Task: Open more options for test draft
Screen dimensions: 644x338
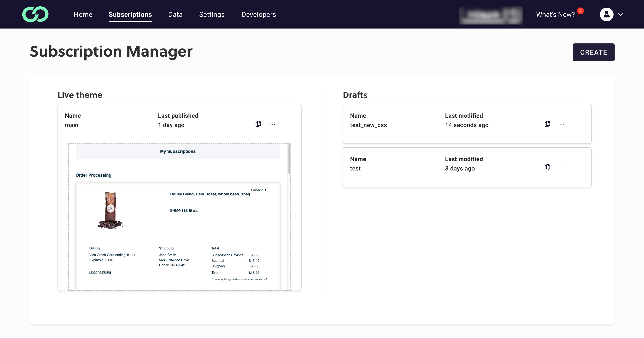Action: pos(562,168)
